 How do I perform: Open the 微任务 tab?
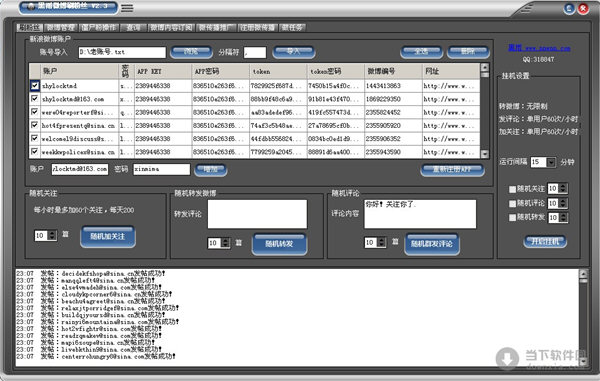[292, 28]
